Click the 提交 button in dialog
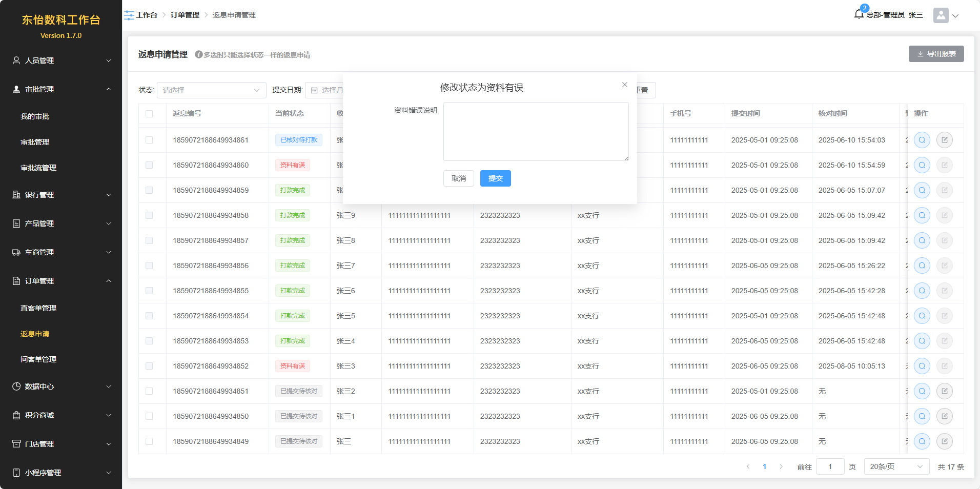Viewport: 980px width, 489px height. (x=495, y=178)
